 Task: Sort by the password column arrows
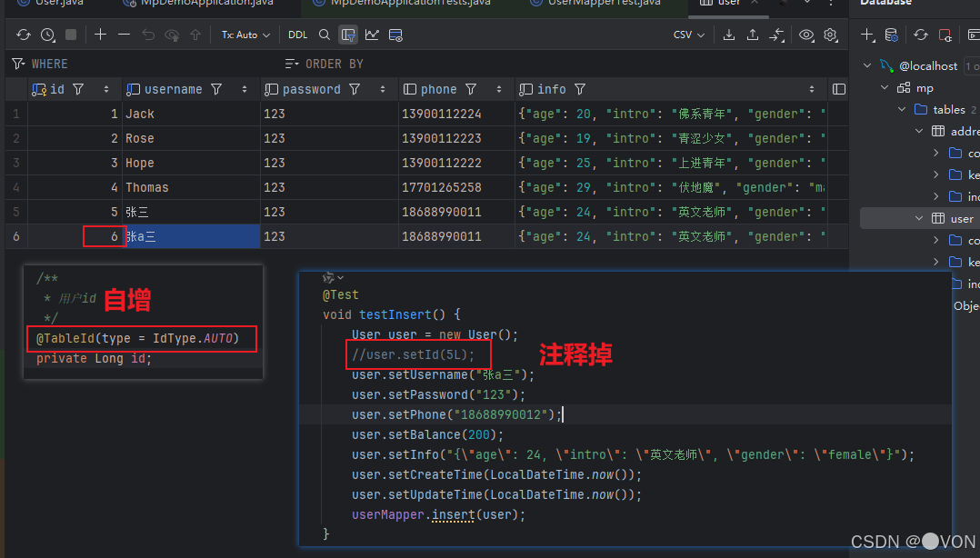[383, 89]
